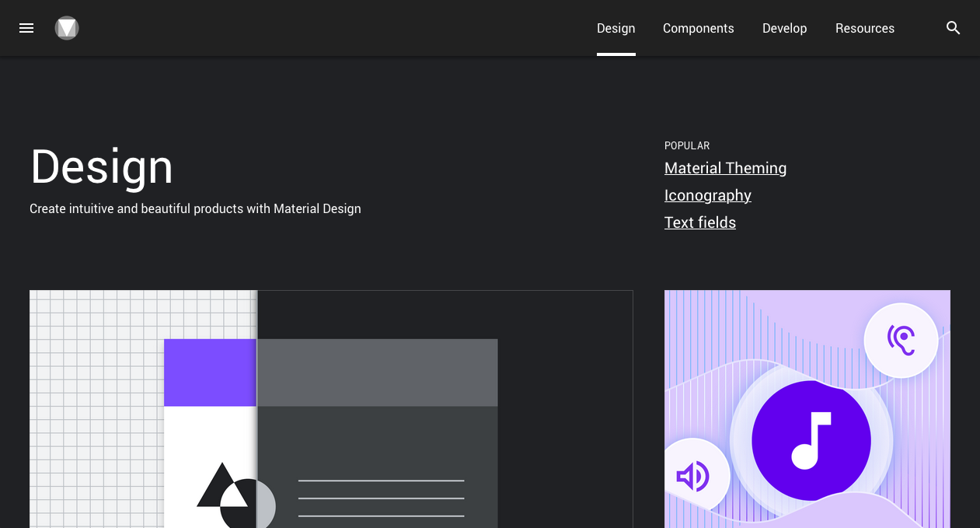
Task: Visit the Text fields link
Action: coord(700,222)
